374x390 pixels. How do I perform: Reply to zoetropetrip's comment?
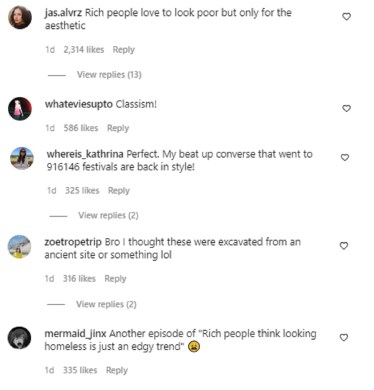coord(115,278)
